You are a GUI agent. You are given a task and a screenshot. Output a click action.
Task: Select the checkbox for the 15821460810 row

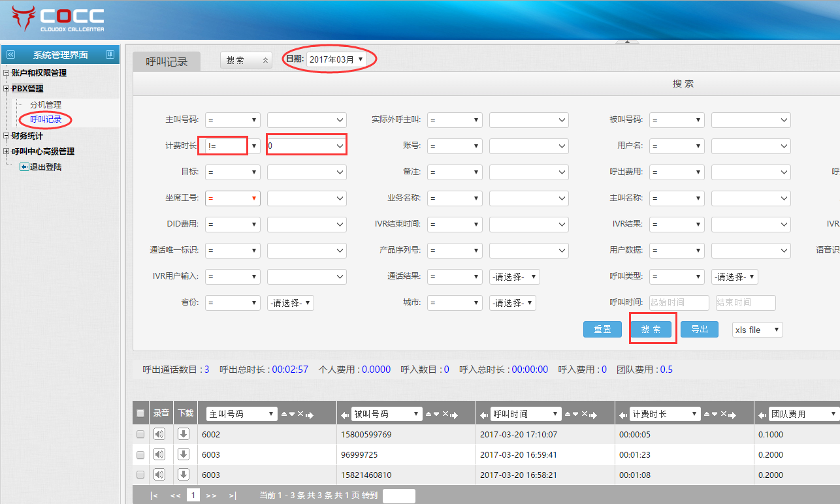pyautogui.click(x=140, y=475)
